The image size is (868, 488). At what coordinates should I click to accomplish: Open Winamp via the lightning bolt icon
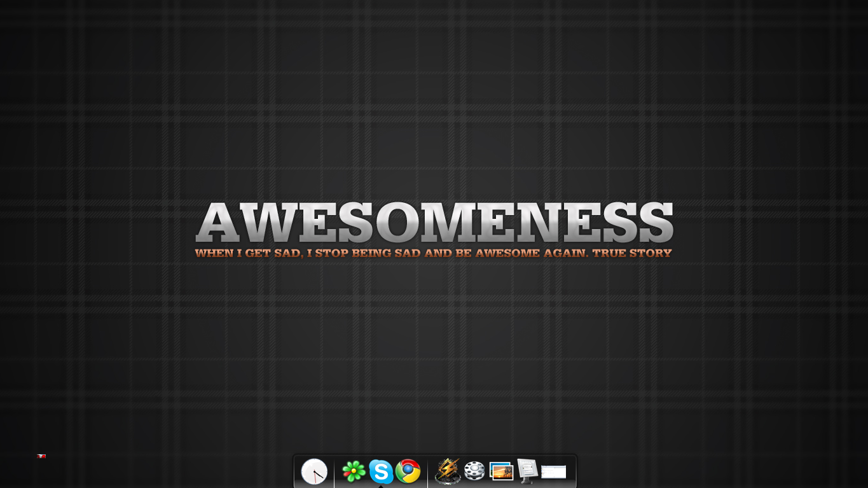pos(448,471)
